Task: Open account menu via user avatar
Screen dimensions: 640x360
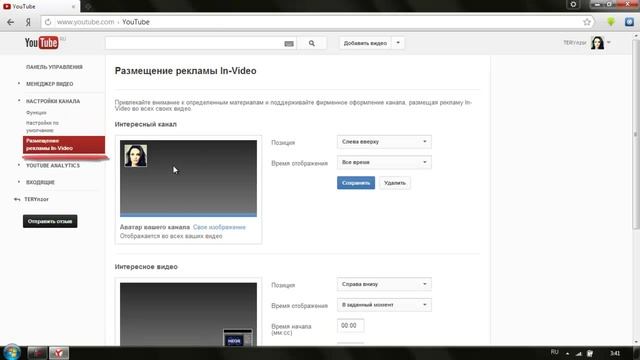Action: [x=598, y=42]
